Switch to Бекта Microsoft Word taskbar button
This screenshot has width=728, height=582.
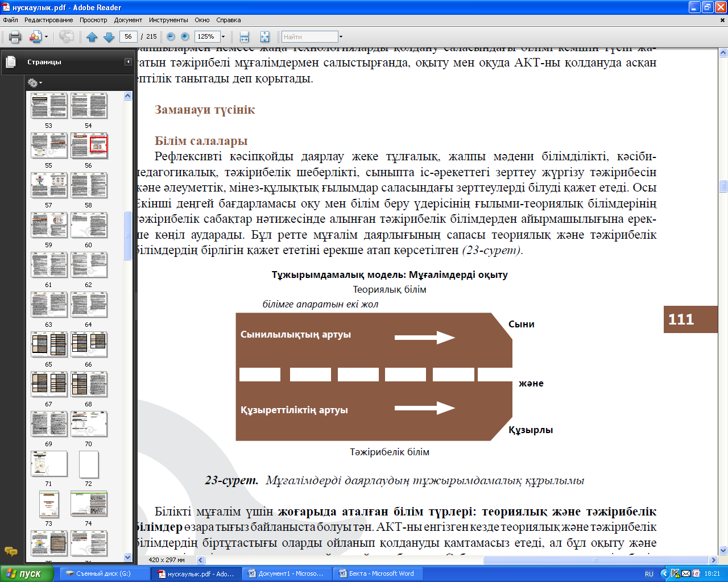click(x=377, y=573)
